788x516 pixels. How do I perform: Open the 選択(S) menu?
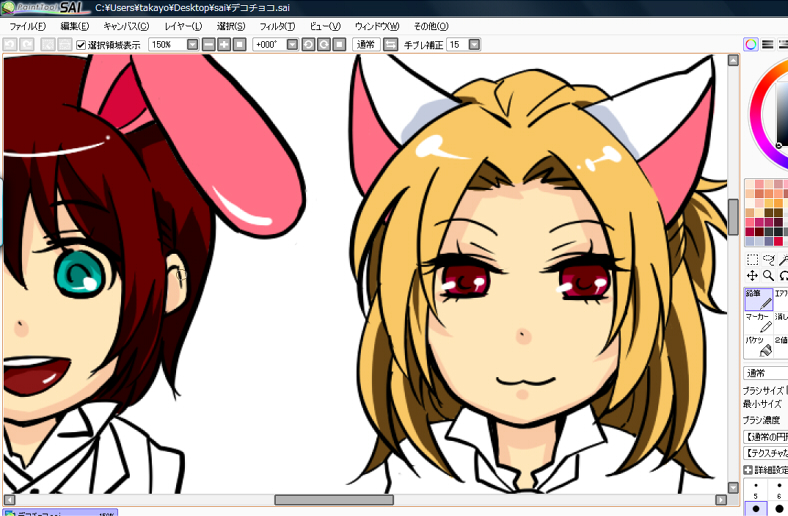(x=231, y=26)
